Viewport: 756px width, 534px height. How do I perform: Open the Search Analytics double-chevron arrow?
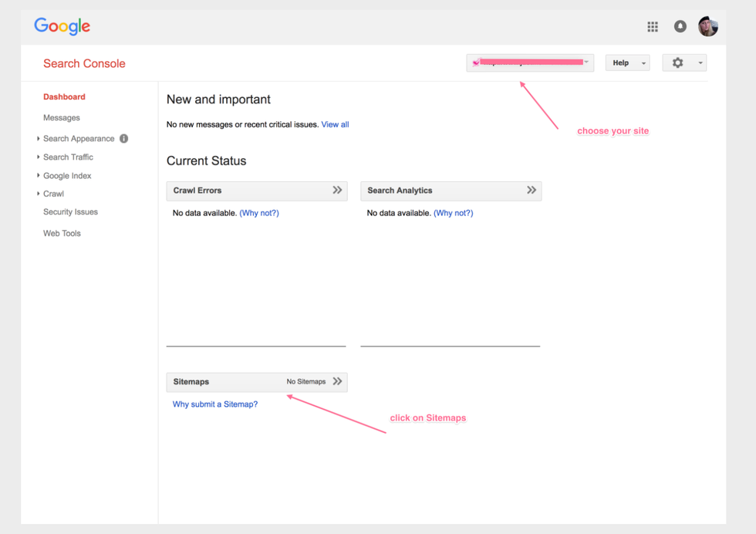(532, 190)
